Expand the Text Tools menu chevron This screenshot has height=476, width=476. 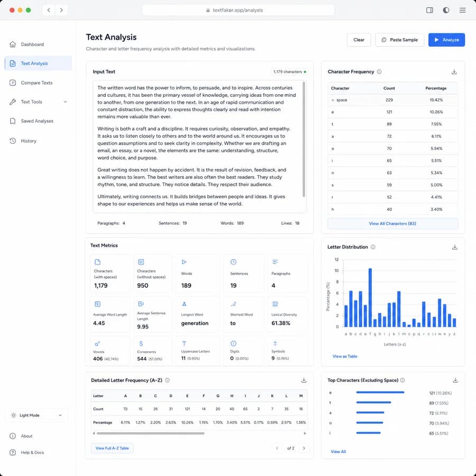[x=65, y=102]
